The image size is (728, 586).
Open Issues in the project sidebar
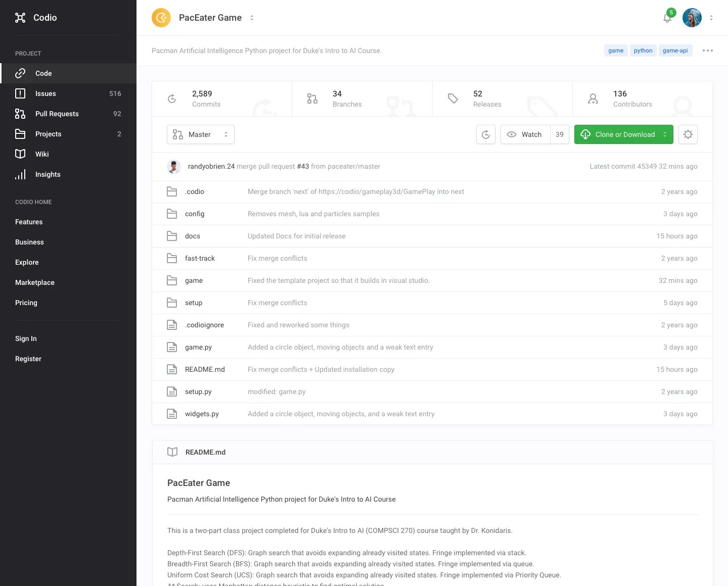click(68, 93)
